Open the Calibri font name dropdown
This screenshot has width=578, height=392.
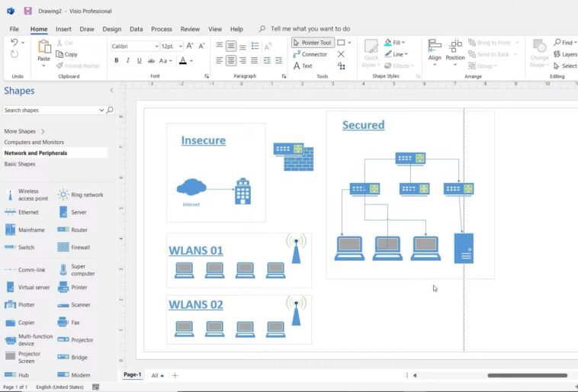156,47
